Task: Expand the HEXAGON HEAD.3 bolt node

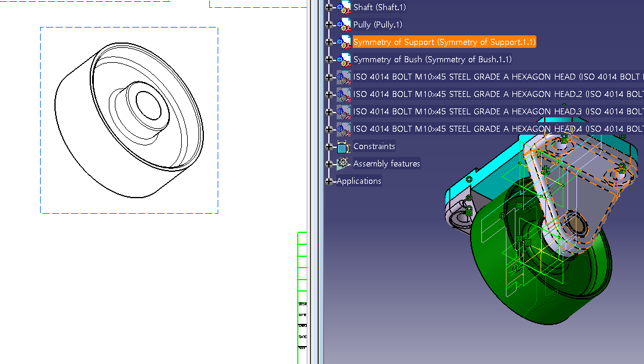Action: pyautogui.click(x=328, y=111)
